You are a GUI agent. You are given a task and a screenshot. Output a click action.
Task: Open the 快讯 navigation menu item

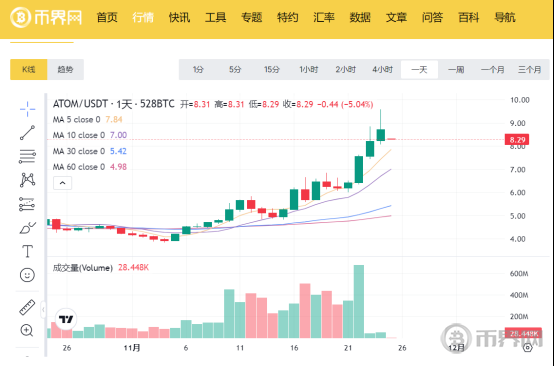(x=179, y=17)
